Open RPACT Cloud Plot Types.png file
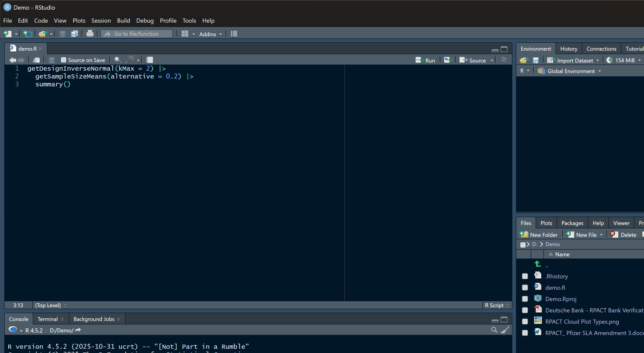This screenshot has height=353, width=644. click(x=582, y=321)
